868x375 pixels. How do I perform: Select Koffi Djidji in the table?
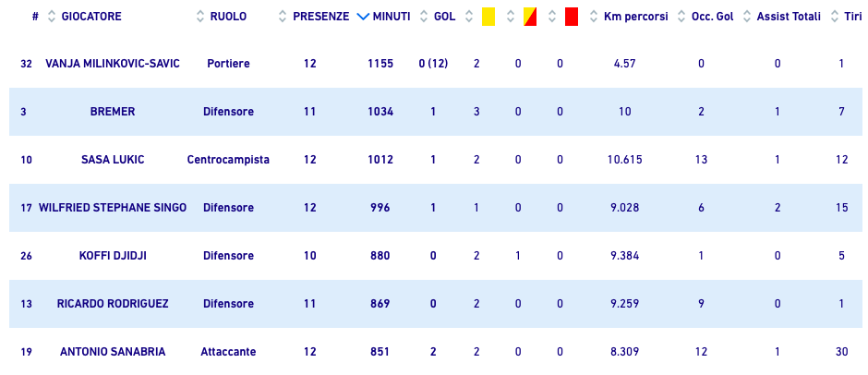coord(113,256)
